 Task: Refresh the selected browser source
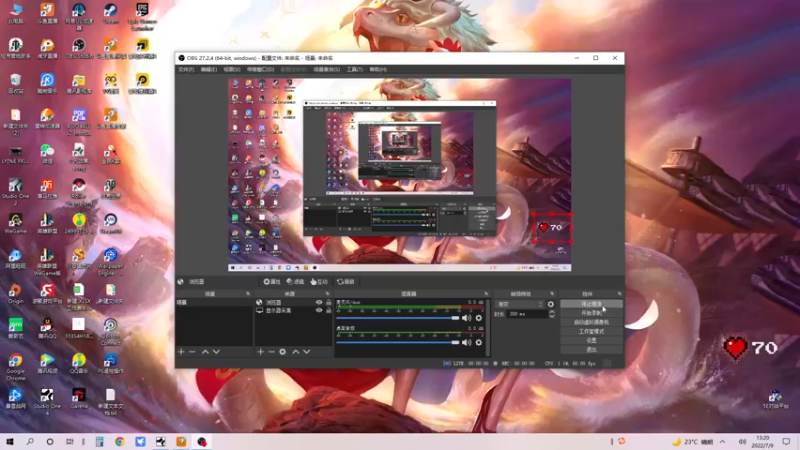point(345,282)
